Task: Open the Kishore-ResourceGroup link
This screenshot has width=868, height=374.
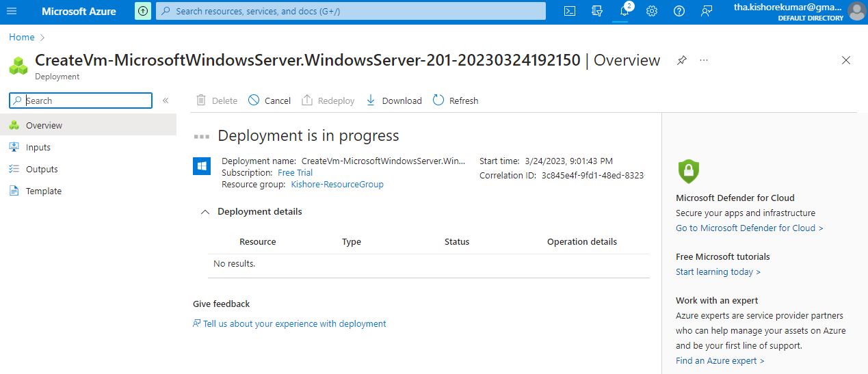Action: pos(337,184)
